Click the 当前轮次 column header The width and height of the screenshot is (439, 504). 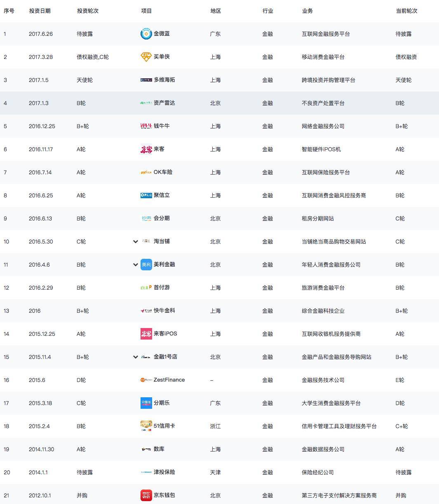click(406, 11)
